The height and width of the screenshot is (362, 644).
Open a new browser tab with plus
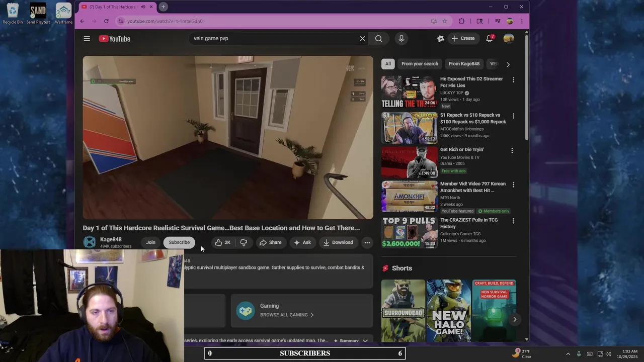click(x=163, y=7)
